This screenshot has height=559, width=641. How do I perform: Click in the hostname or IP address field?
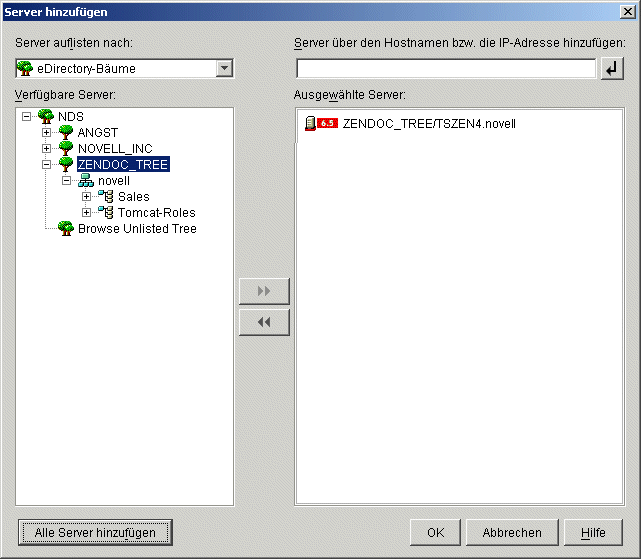[x=446, y=68]
